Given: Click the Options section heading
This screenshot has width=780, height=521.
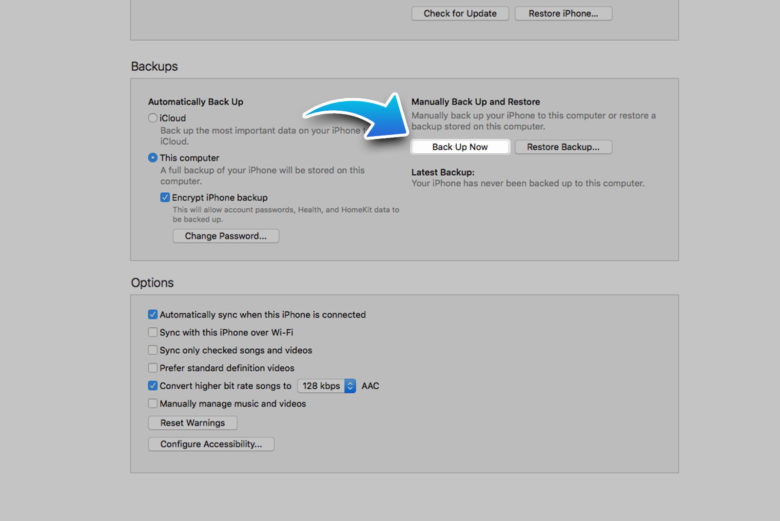Looking at the screenshot, I should pyautogui.click(x=152, y=283).
